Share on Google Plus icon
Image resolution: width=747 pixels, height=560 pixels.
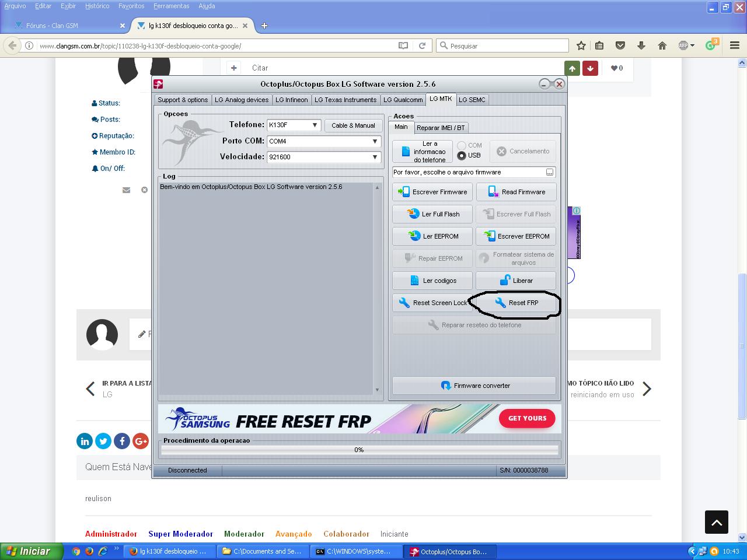tap(141, 441)
